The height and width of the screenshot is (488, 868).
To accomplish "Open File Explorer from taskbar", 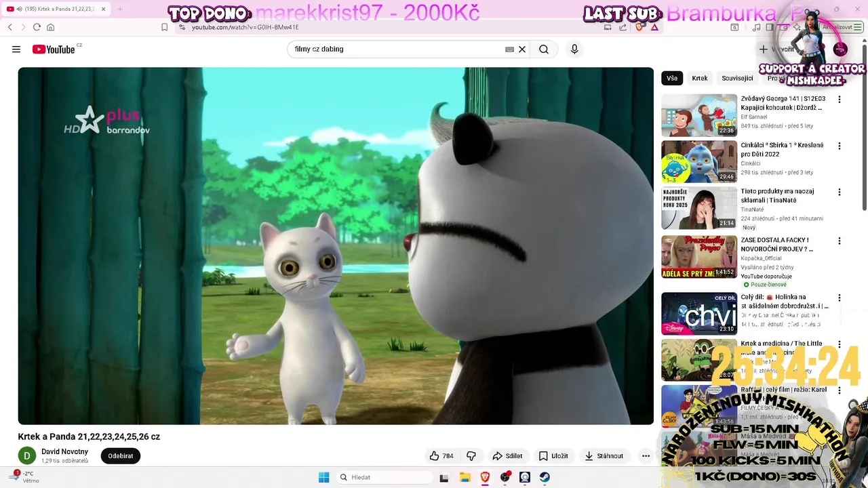I will tap(465, 477).
